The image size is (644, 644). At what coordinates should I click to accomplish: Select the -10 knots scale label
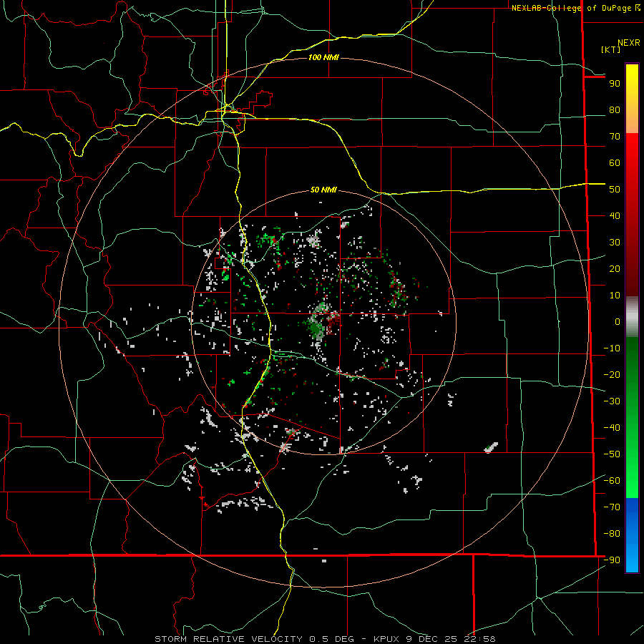tap(612, 348)
